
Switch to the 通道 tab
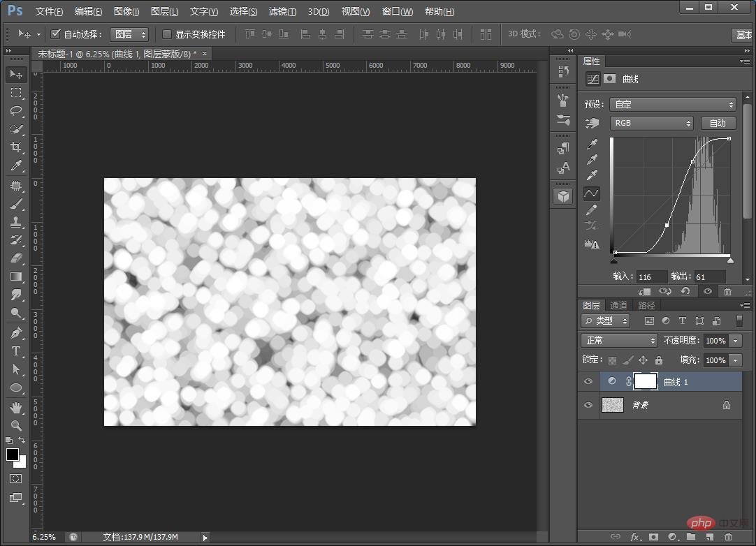tap(618, 305)
